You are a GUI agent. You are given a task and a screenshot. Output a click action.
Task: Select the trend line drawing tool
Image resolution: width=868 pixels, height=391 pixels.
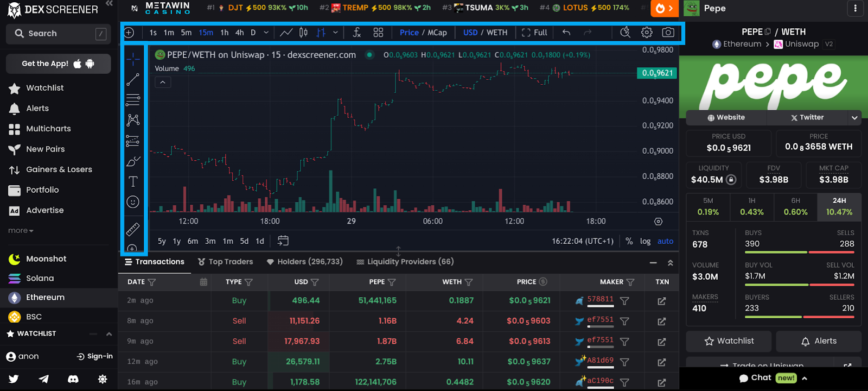(133, 80)
